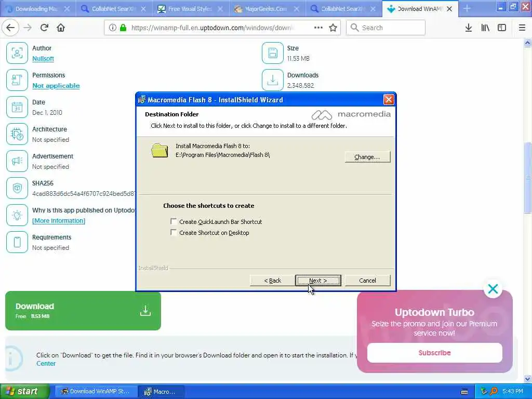Open the Center link in instructions
The width and height of the screenshot is (532, 399).
46,363
